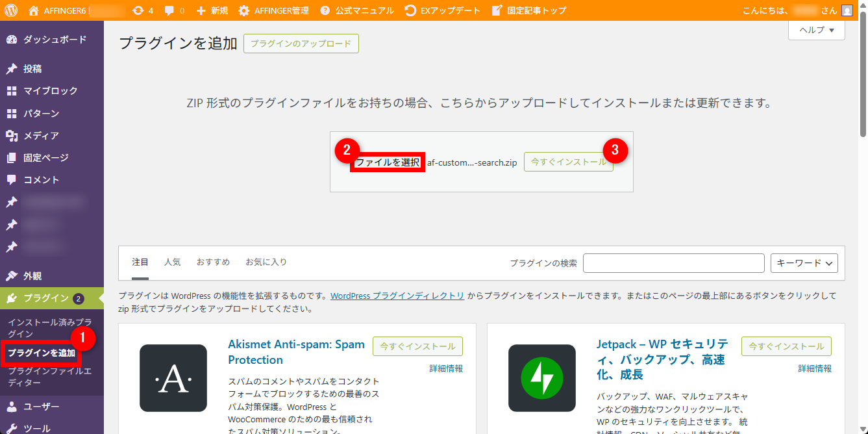
Task: Click the プラグインの検索 input field
Action: click(x=674, y=263)
